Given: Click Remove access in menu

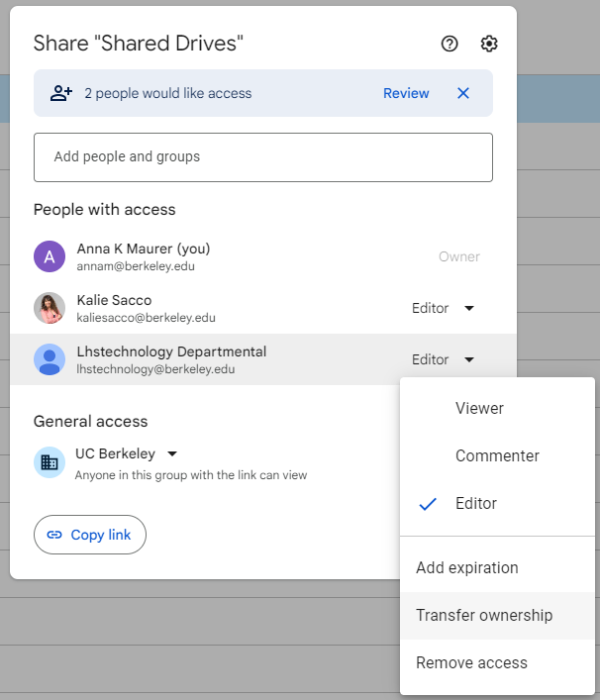Looking at the screenshot, I should 471,663.
